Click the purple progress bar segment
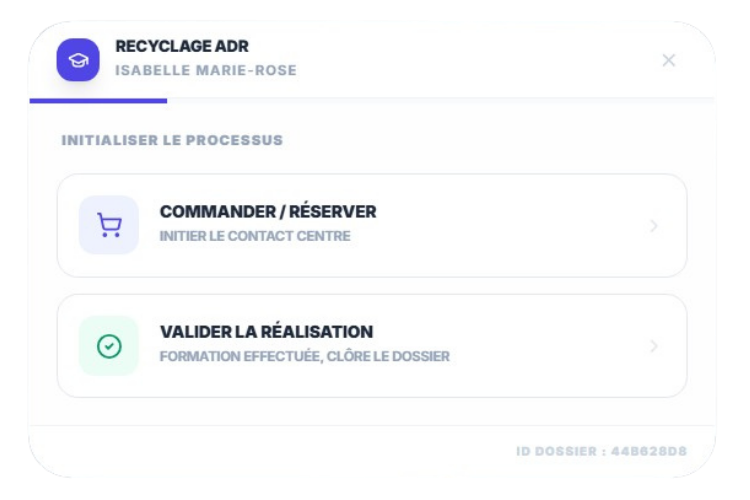The image size is (750, 500). point(98,100)
